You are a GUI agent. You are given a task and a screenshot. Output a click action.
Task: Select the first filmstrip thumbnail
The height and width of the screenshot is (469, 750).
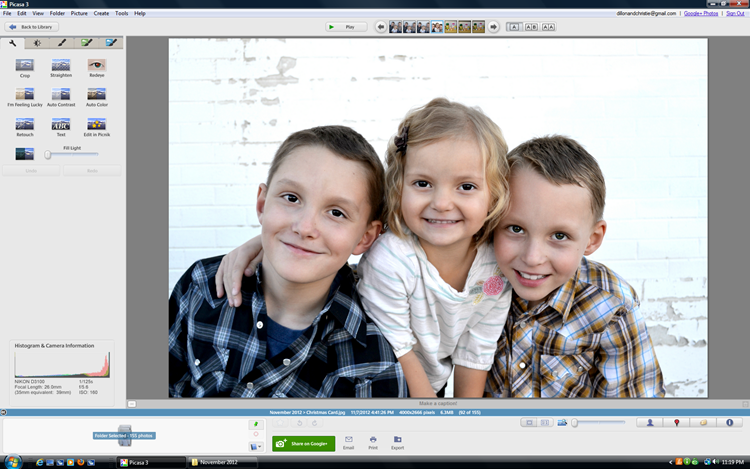click(x=395, y=27)
